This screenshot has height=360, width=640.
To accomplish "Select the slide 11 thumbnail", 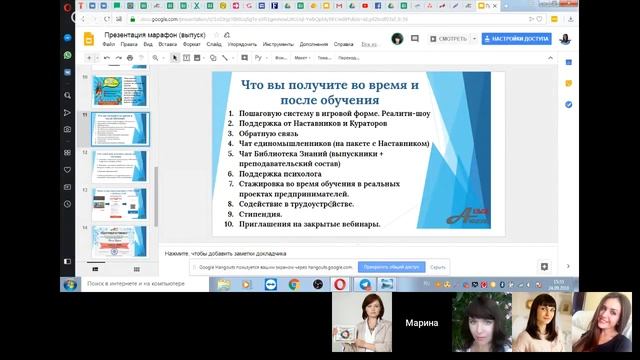I will [x=120, y=129].
